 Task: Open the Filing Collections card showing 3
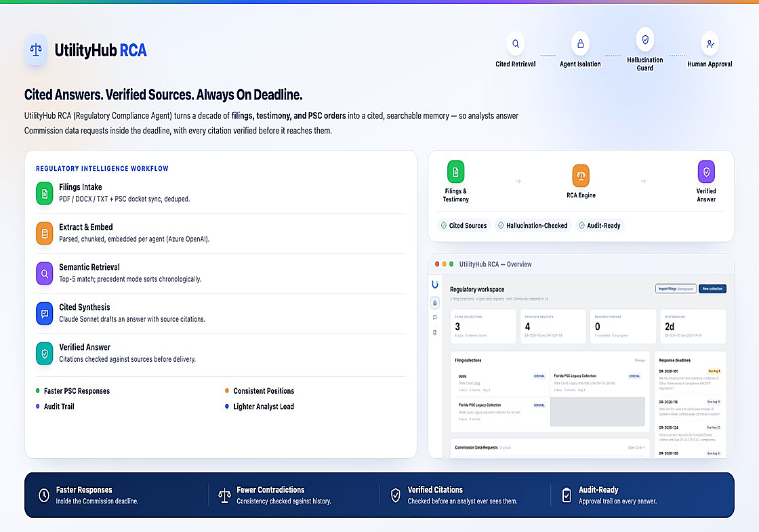coord(483,326)
